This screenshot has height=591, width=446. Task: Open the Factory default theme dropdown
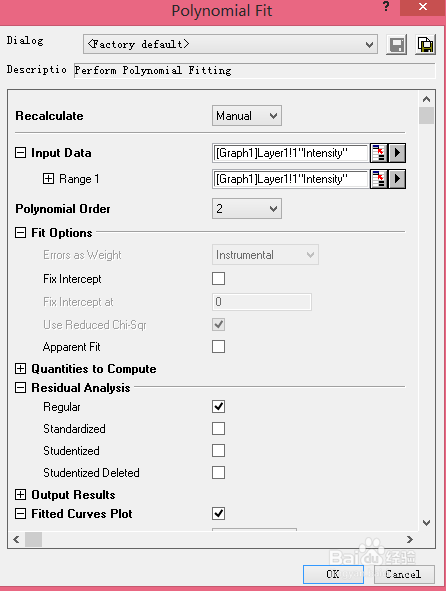tap(230, 44)
